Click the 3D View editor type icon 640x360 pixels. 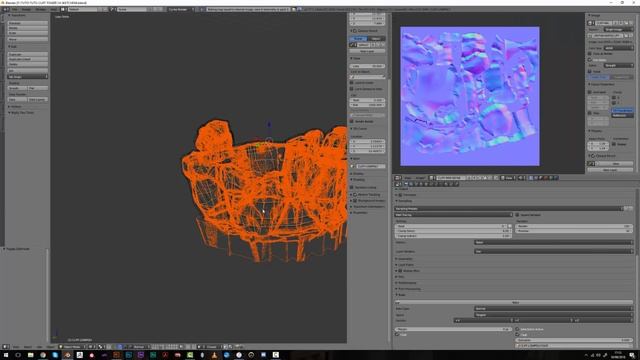pos(6,347)
